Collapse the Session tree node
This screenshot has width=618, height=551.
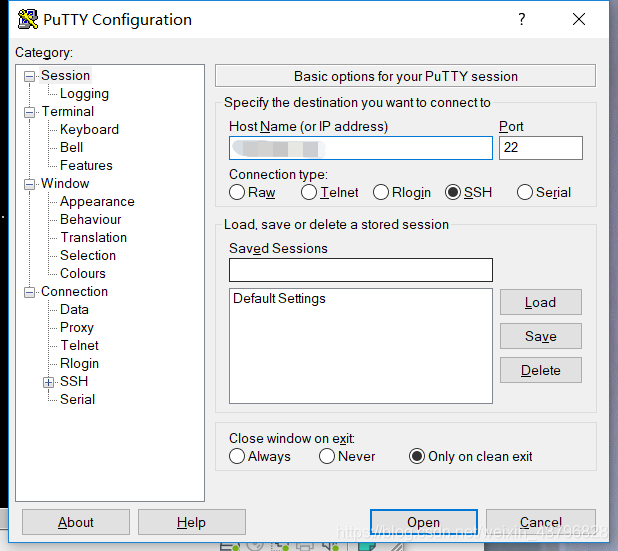click(29, 76)
